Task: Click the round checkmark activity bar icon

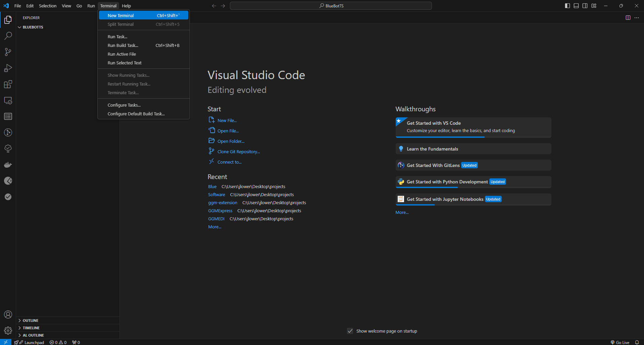Action: tap(8, 197)
